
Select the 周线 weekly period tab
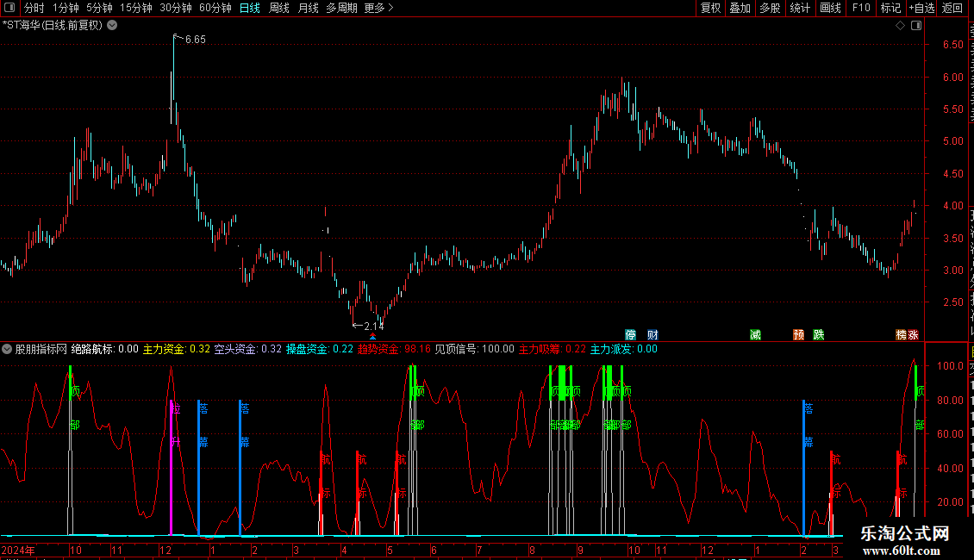point(279,8)
